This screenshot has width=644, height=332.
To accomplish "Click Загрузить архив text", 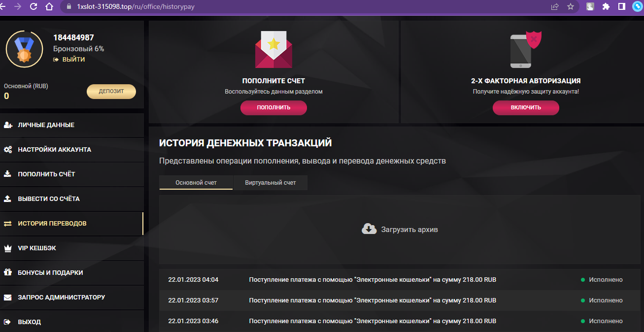I will click(409, 230).
